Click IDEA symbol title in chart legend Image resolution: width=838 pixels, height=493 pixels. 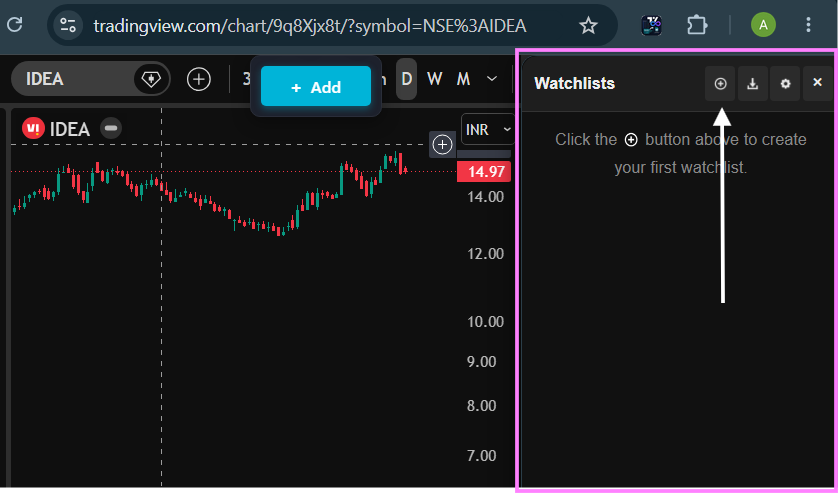point(69,129)
